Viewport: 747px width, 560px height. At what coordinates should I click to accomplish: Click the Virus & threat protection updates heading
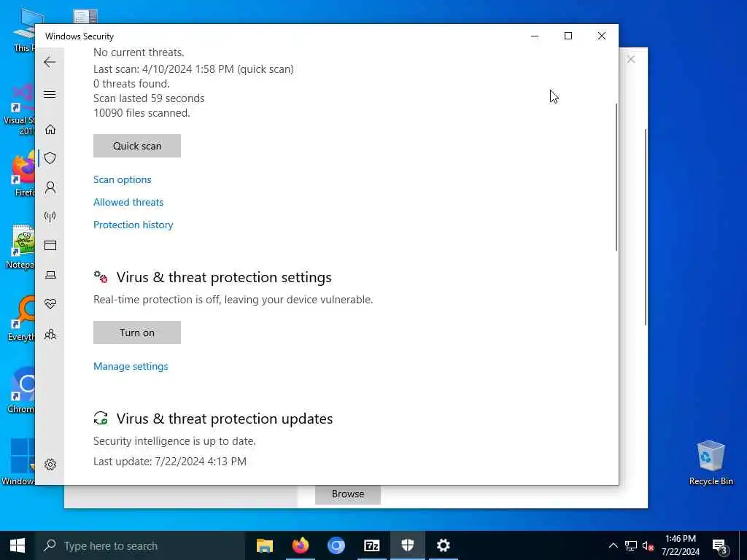(225, 419)
